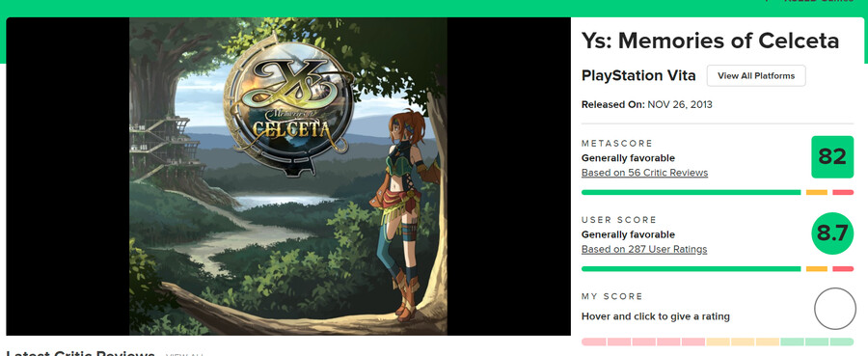Click the green User Score 8.7 circle
The height and width of the screenshot is (356, 868).
point(832,233)
